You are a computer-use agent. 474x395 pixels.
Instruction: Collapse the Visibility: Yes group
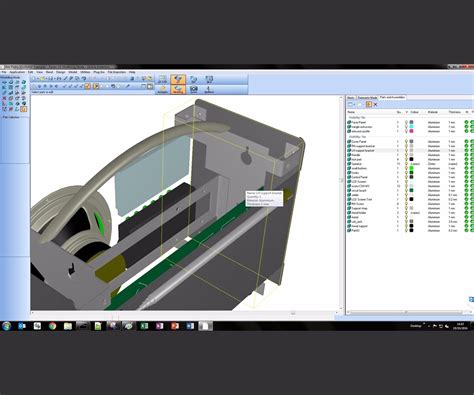click(x=357, y=137)
